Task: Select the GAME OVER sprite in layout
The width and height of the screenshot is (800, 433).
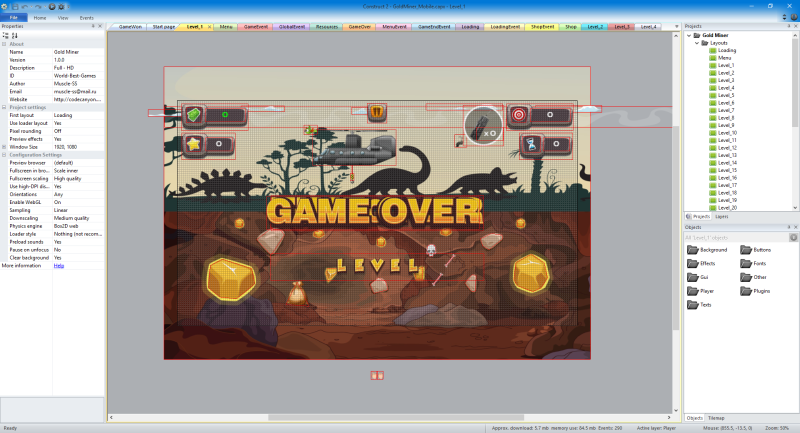Action: click(x=375, y=212)
